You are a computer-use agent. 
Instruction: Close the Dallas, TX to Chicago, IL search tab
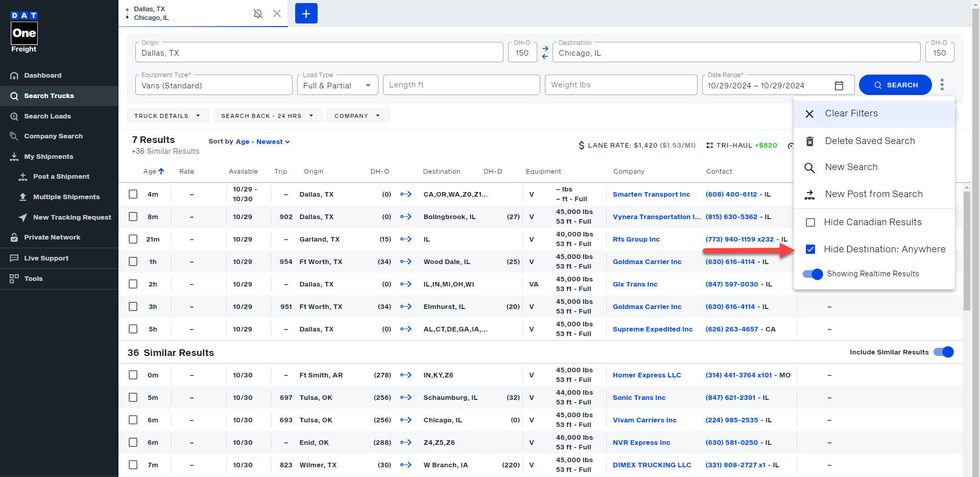[x=277, y=14]
